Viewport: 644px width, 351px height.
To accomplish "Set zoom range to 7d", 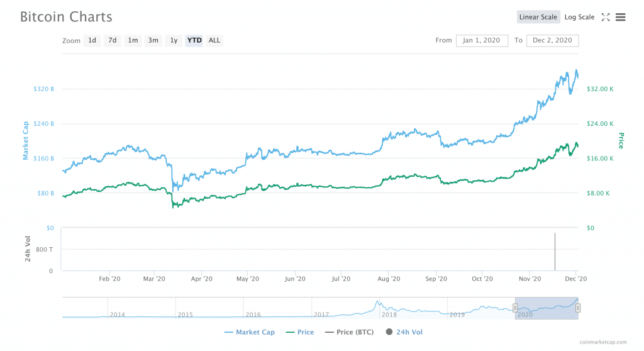I will 113,40.
